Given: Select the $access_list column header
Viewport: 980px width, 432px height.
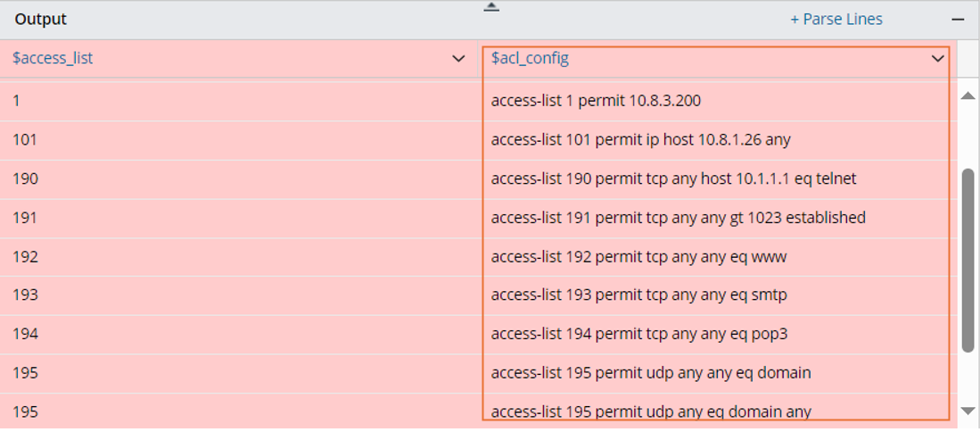Looking at the screenshot, I should click(54, 59).
